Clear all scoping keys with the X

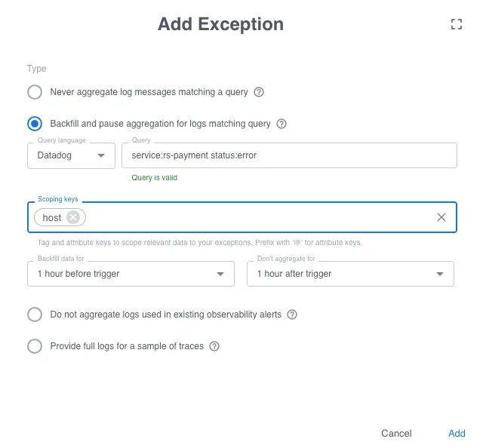pos(441,217)
